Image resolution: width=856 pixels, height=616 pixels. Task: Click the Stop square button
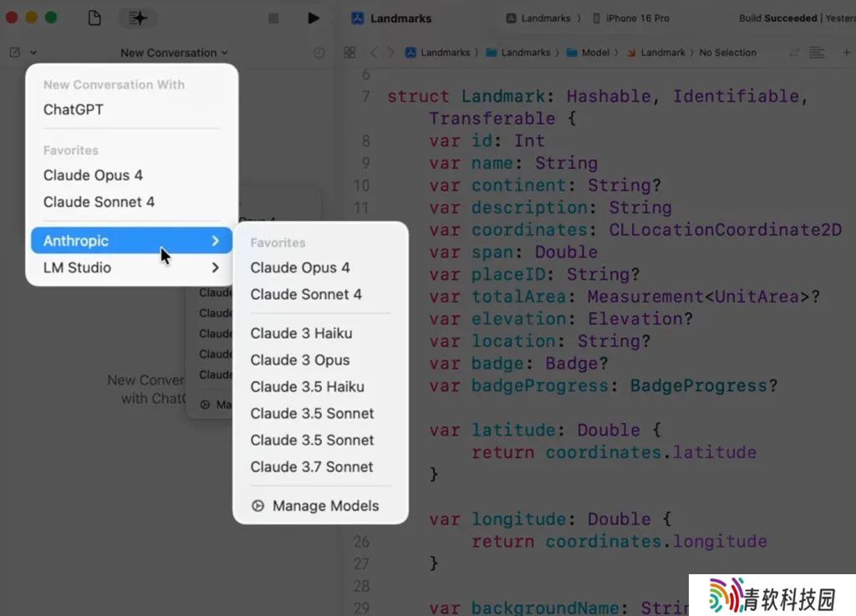click(273, 18)
